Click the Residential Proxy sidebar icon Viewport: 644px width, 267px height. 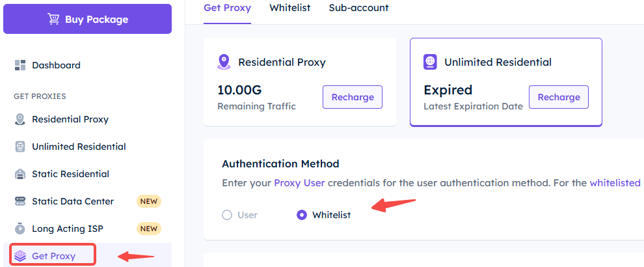pyautogui.click(x=20, y=119)
